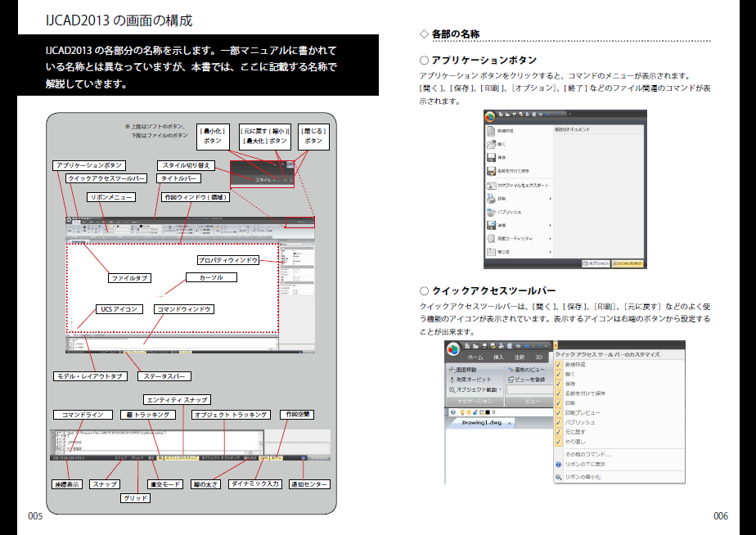The width and height of the screenshot is (756, 535).
Task: Click the 開く folder icon in application menu
Action: (491, 144)
